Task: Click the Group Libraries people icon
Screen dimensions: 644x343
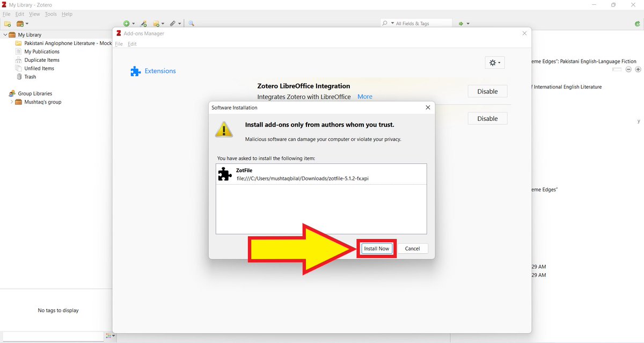Action: point(12,93)
